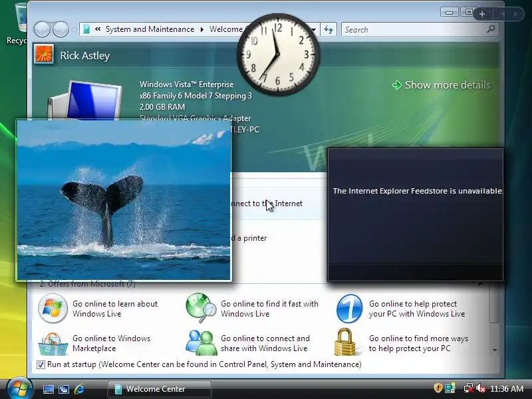The height and width of the screenshot is (399, 532).
Task: Click the Add a printer item
Action: click(249, 238)
